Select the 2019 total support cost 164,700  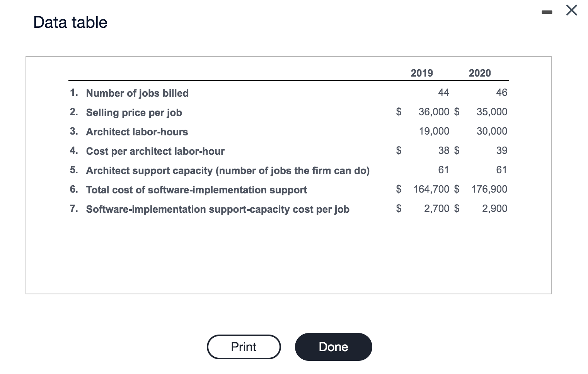431,189
